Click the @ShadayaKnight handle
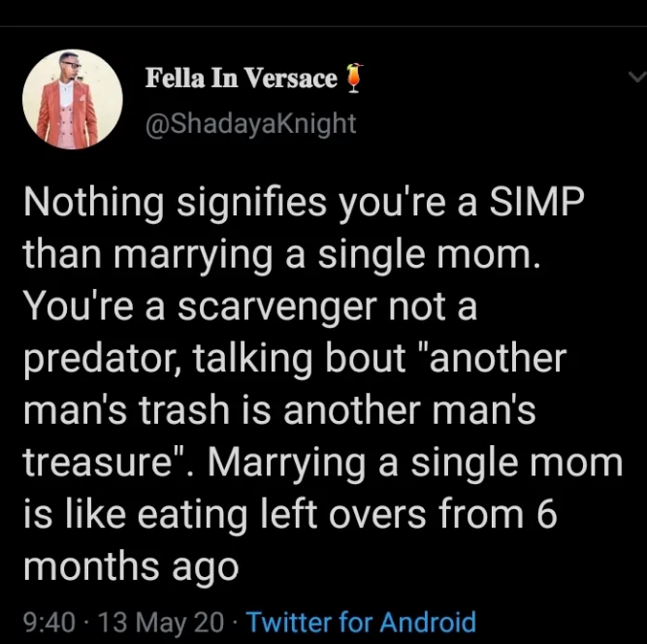Viewport: 647px width, 644px height. (x=250, y=123)
